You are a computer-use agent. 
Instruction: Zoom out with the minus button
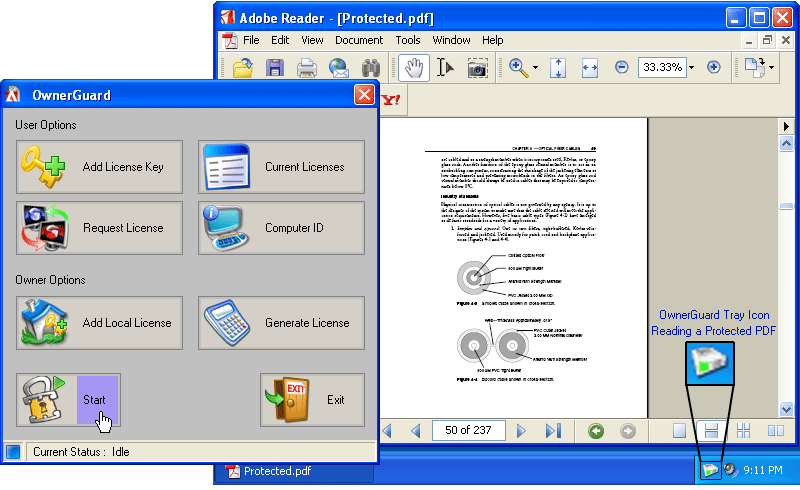coord(621,67)
